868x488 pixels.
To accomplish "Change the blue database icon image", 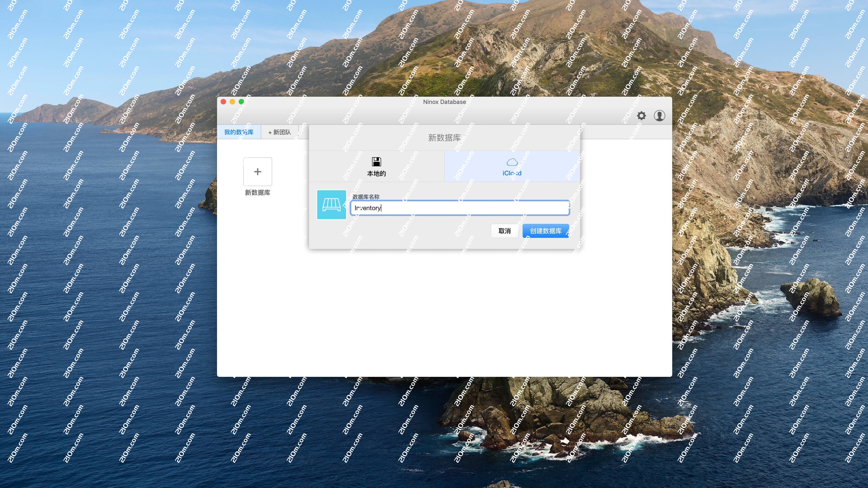I will pos(331,204).
